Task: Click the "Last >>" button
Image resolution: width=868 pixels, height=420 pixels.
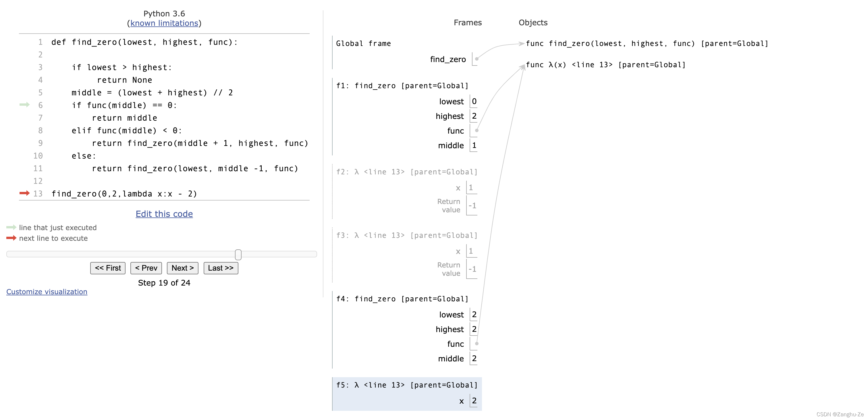Action: 220,268
